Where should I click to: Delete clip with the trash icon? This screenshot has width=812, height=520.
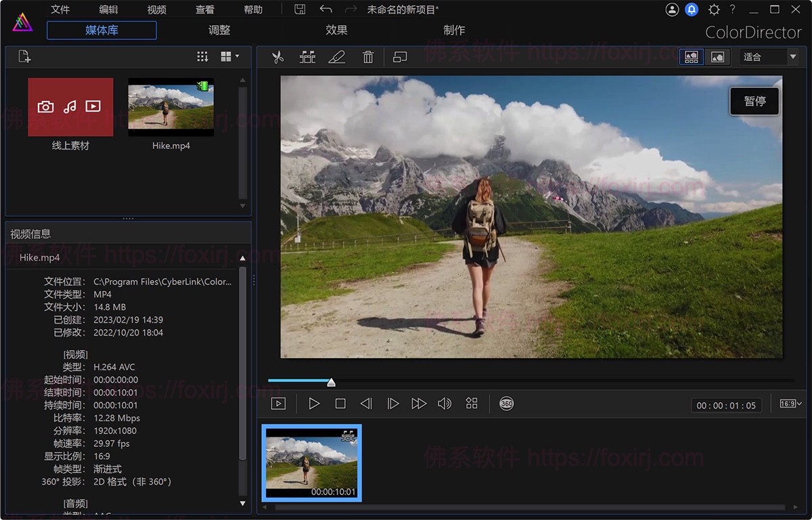pyautogui.click(x=368, y=57)
